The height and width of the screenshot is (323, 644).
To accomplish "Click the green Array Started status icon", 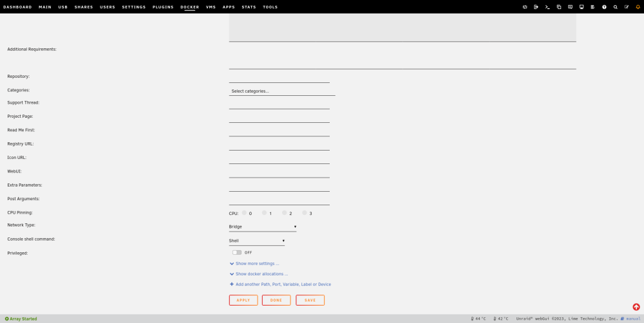I will [x=6, y=319].
